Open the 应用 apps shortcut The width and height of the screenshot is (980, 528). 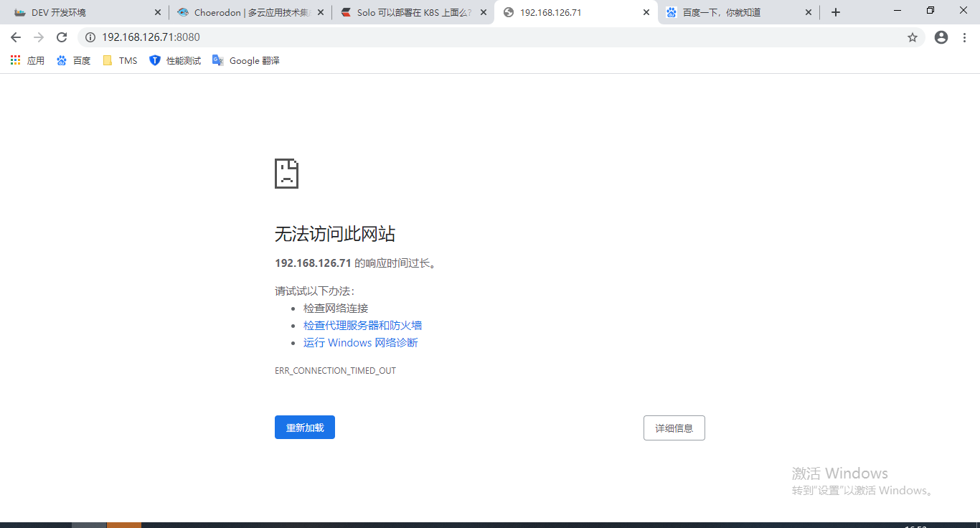(27, 61)
